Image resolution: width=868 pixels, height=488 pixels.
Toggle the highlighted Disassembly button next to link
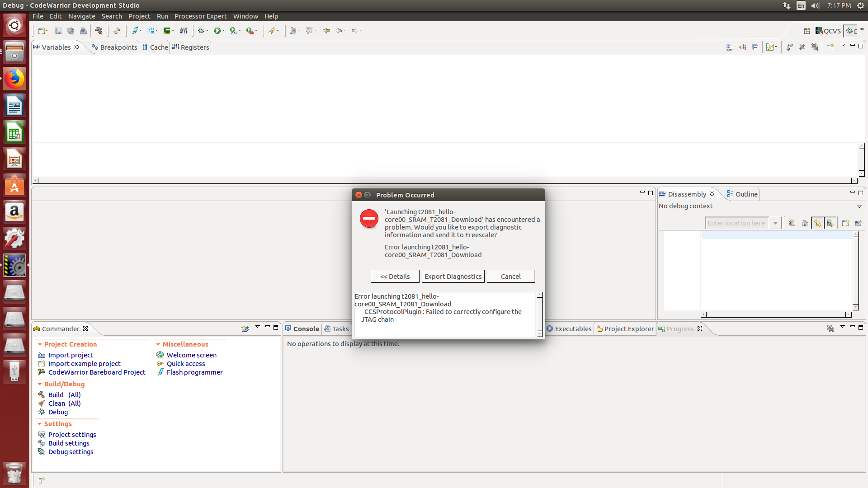[830, 223]
